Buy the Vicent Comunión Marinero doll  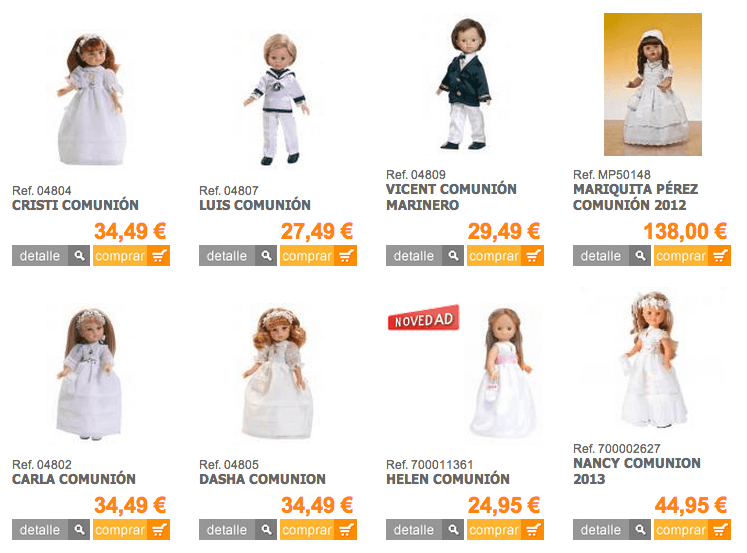click(x=494, y=256)
